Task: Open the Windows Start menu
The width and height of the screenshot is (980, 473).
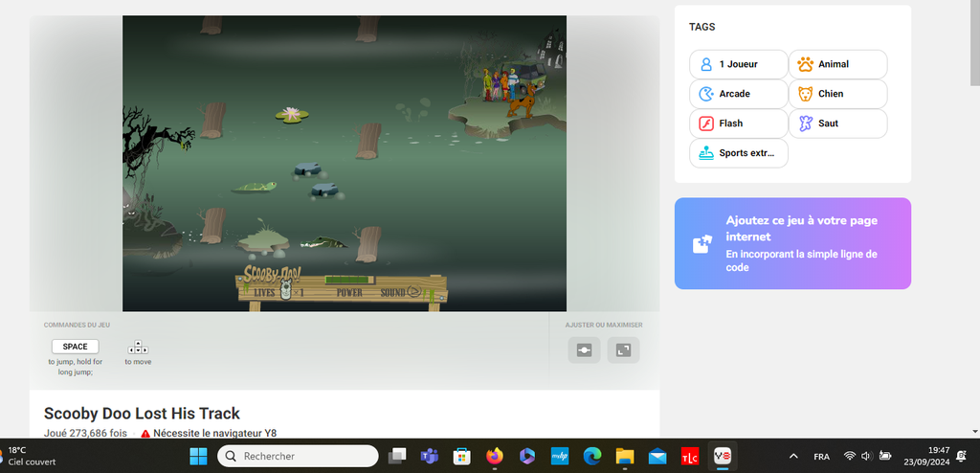Action: pos(199,456)
